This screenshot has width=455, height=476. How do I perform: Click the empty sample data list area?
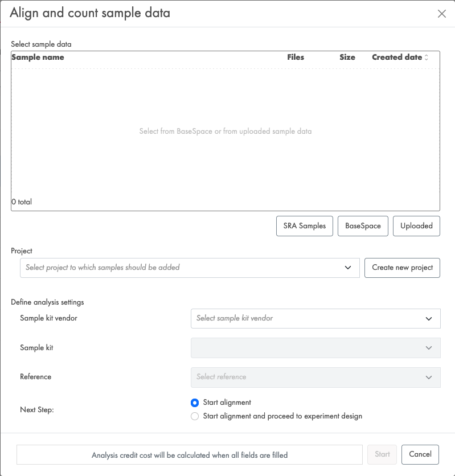226,131
